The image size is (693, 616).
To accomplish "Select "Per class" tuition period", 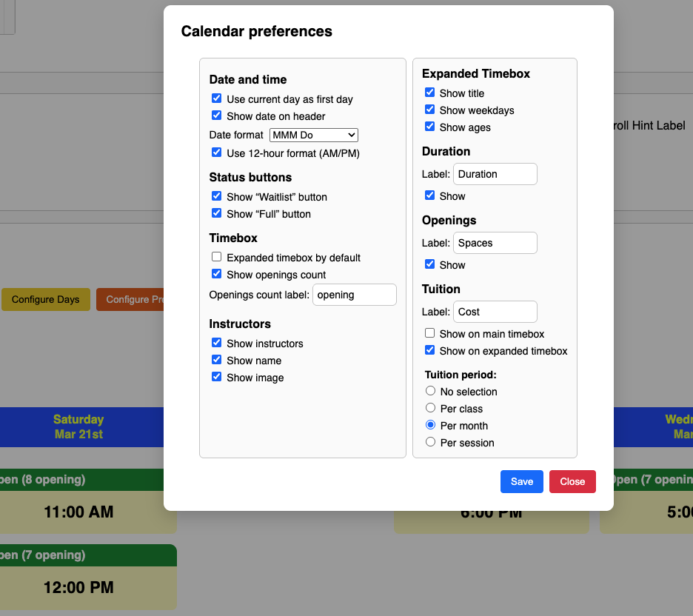I will click(430, 408).
